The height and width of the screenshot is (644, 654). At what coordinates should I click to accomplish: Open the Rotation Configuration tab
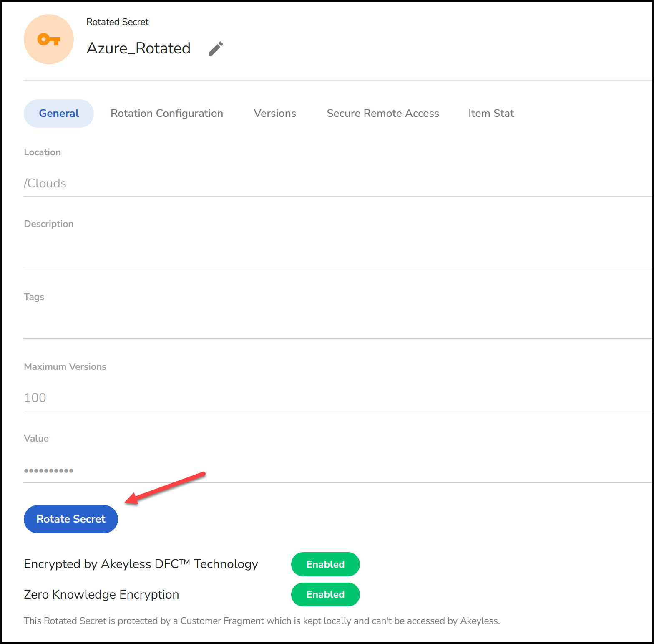tap(167, 113)
